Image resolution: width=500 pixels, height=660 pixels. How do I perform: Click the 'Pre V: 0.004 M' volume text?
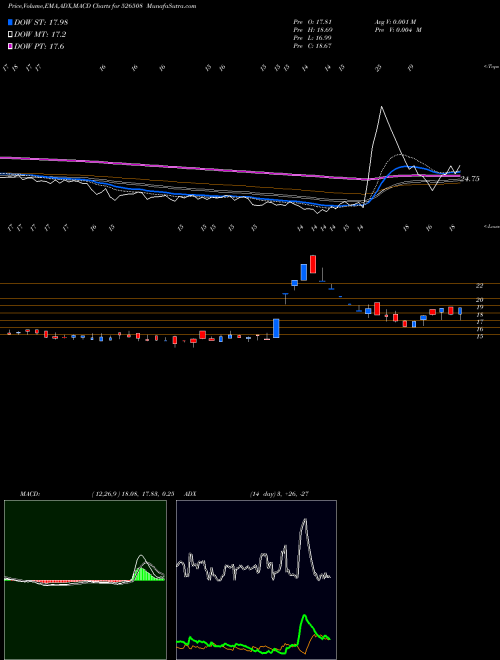point(398,30)
